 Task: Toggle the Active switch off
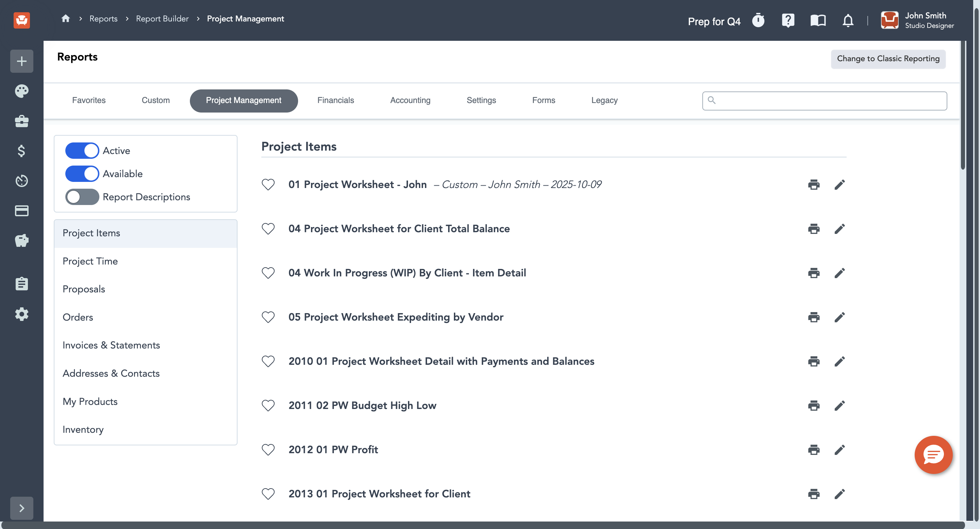coord(82,151)
